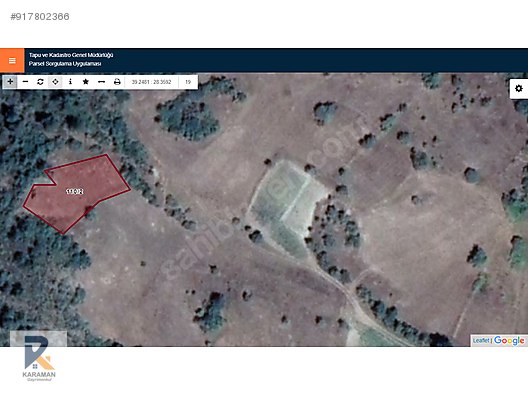Zoom in with the plus button

coord(10,82)
